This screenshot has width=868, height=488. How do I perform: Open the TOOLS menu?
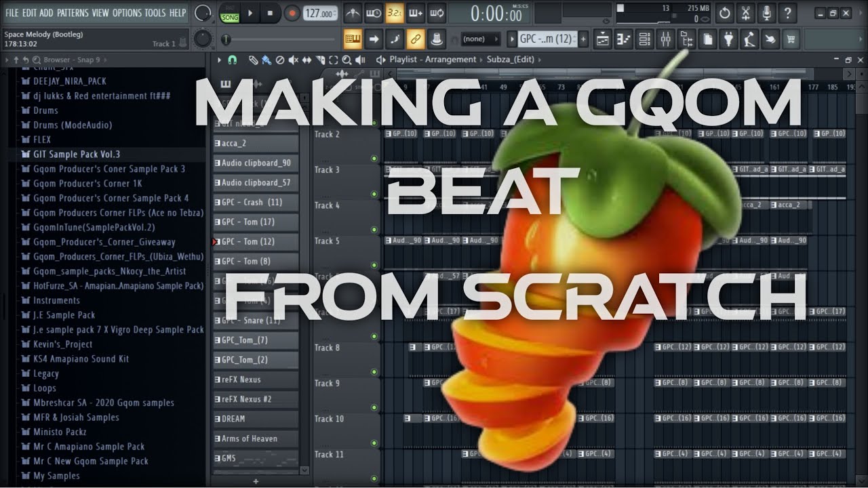(x=155, y=13)
